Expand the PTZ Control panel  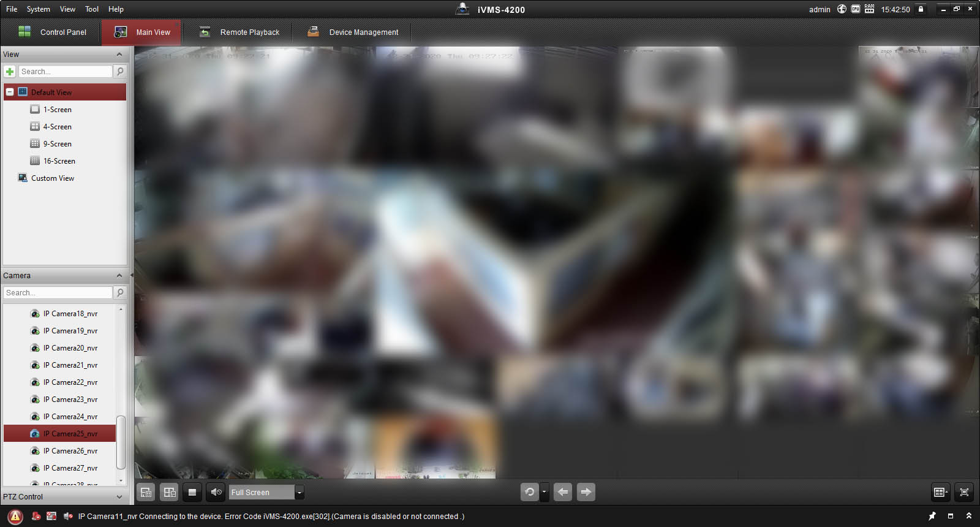click(119, 497)
